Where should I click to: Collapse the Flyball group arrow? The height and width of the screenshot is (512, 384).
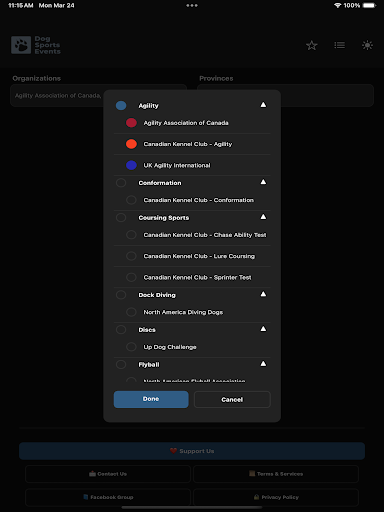263,364
